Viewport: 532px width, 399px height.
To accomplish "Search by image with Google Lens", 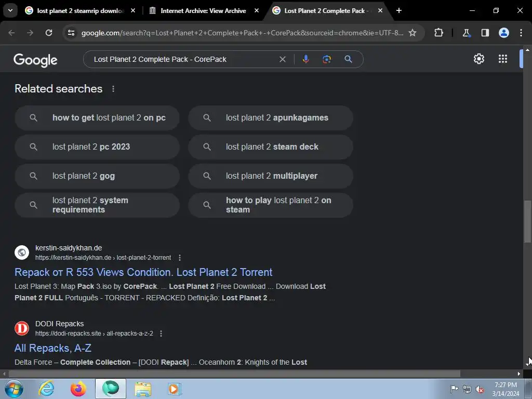I will tap(327, 59).
